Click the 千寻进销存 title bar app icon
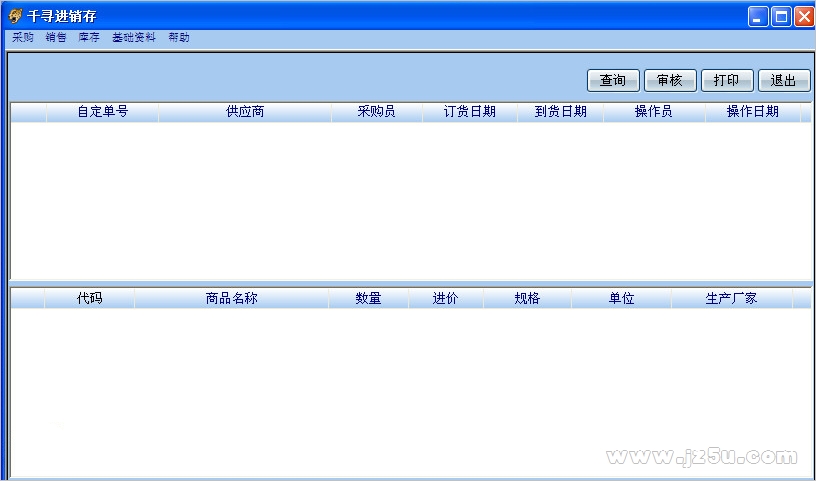 click(16, 16)
